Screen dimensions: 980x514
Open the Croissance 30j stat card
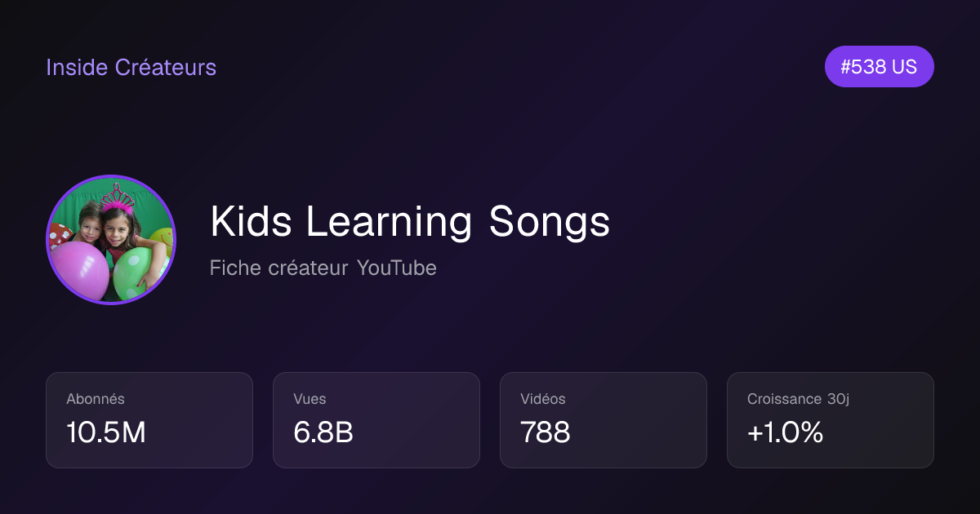[x=831, y=420]
